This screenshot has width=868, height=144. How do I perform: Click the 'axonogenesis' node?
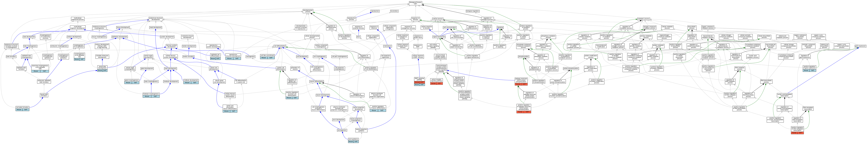tap(342, 130)
